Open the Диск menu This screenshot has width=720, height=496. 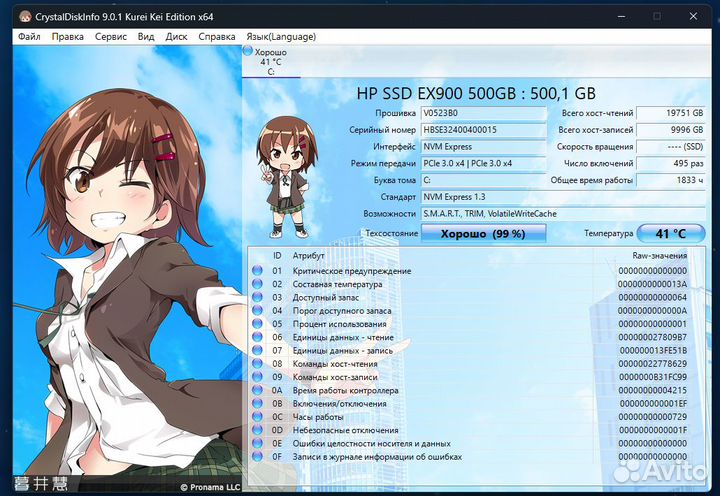[176, 37]
